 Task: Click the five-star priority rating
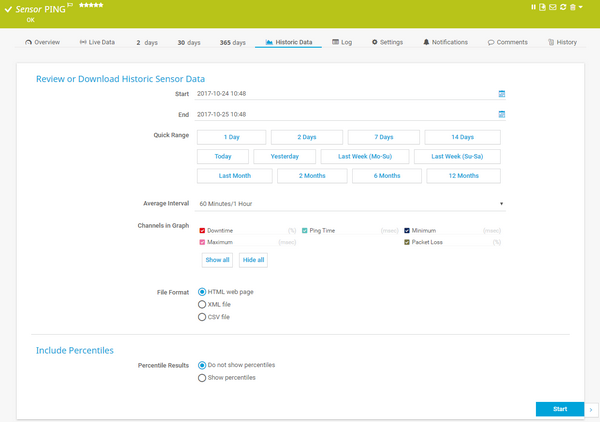(x=91, y=5)
